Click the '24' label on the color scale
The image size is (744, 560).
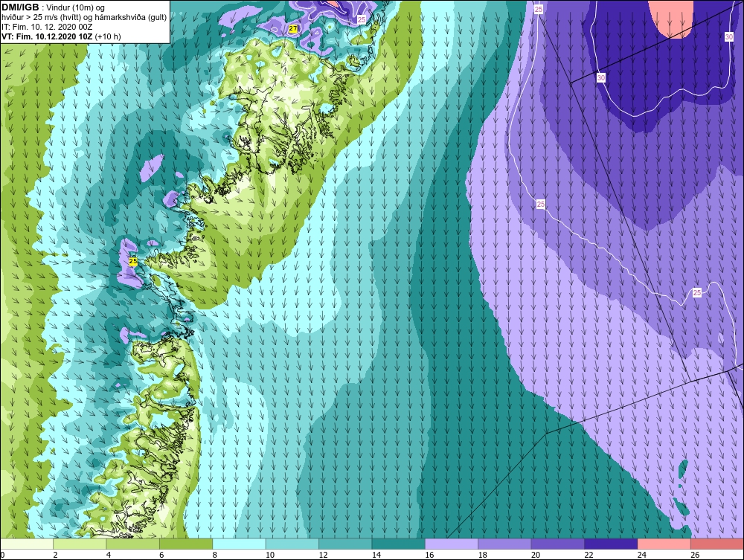click(642, 555)
